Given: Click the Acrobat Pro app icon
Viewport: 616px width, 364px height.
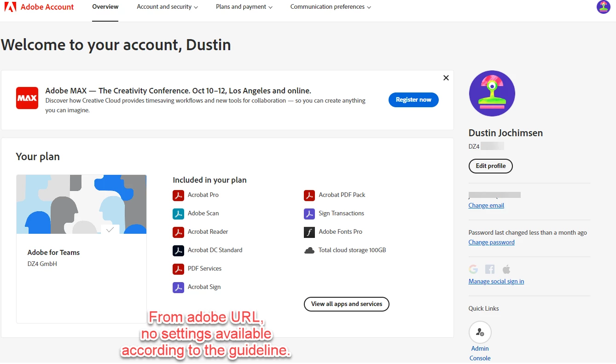Looking at the screenshot, I should (x=178, y=195).
